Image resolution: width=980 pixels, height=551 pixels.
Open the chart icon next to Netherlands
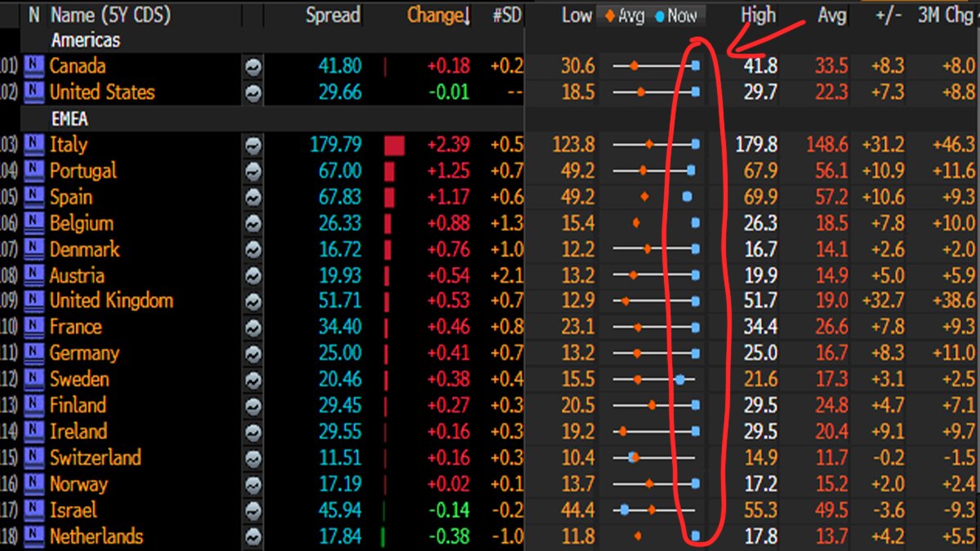tap(253, 537)
